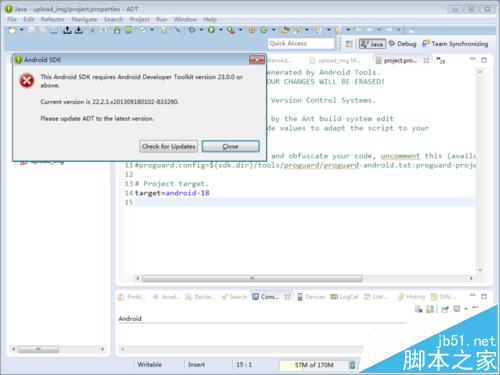Click line 14 target=android-18
The height and width of the screenshot is (375, 500).
tap(172, 193)
